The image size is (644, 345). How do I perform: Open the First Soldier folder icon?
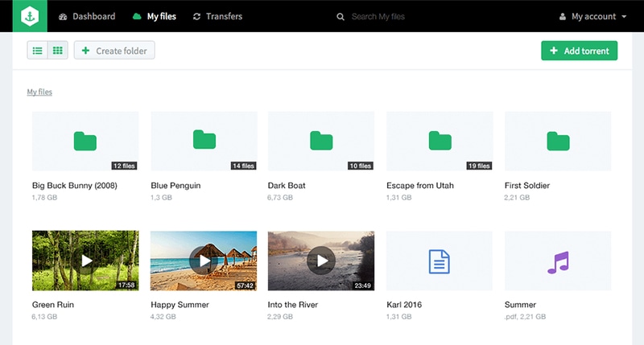tap(557, 141)
